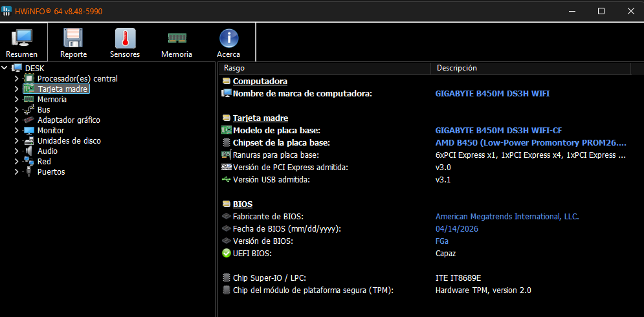Expand the Audio tree node
Viewport: 644px width, 317px height.
[x=16, y=151]
